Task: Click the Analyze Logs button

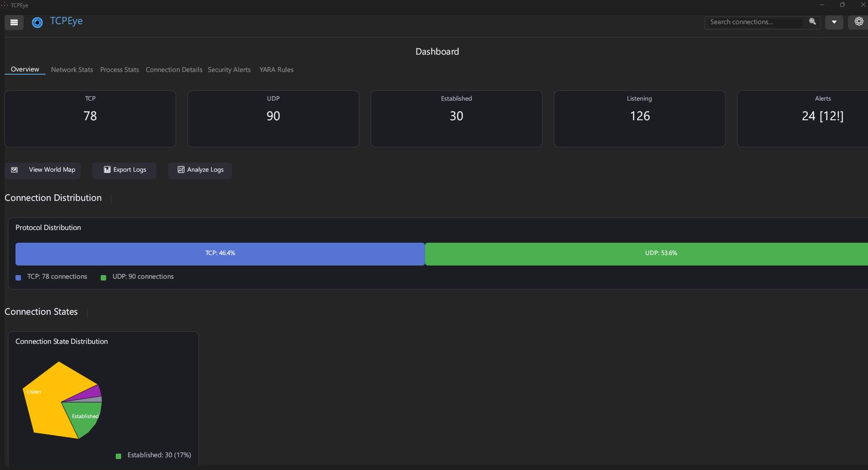Action: 200,170
